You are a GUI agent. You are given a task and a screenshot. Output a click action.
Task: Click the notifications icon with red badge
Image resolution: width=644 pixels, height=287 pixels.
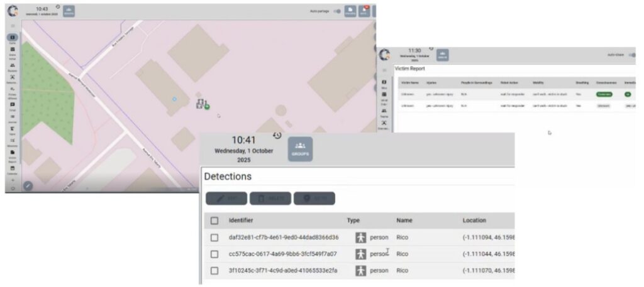[364, 11]
